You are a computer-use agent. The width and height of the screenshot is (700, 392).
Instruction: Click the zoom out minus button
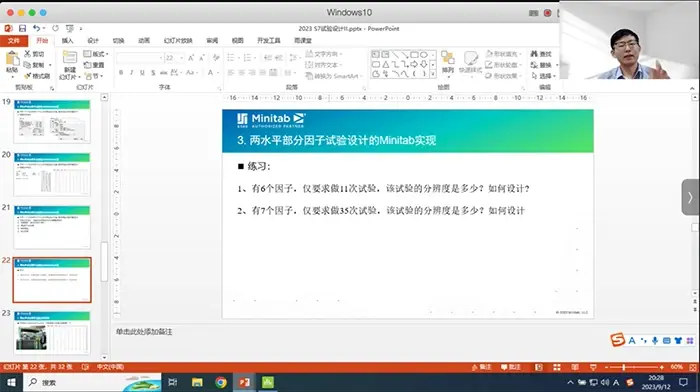pyautogui.click(x=607, y=367)
